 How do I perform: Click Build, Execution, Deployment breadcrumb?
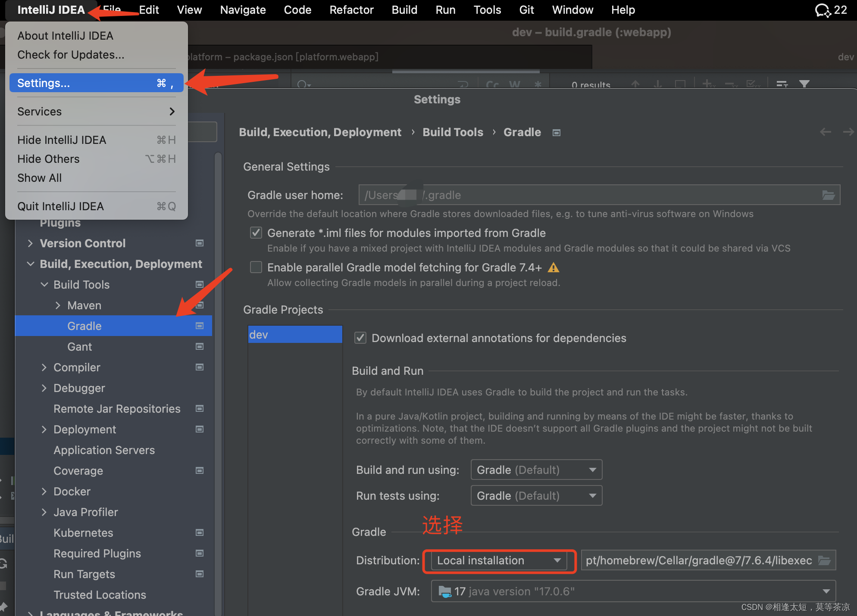(x=320, y=132)
